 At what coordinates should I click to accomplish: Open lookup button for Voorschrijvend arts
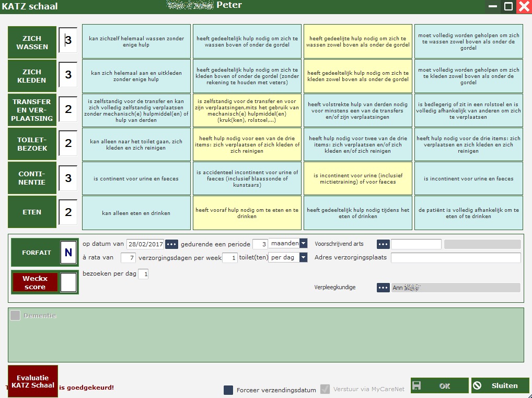coord(383,244)
